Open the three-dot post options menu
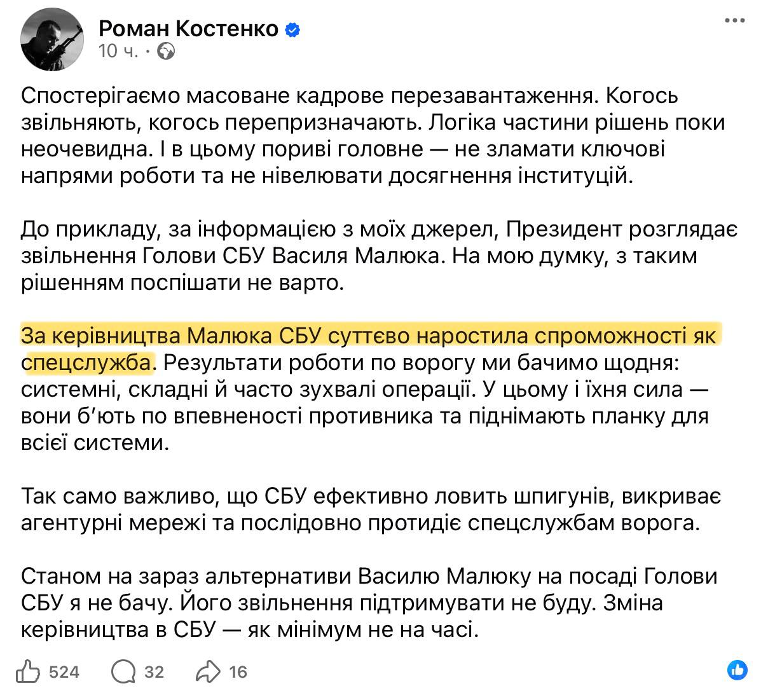This screenshot has height=700, width=768. 734,21
